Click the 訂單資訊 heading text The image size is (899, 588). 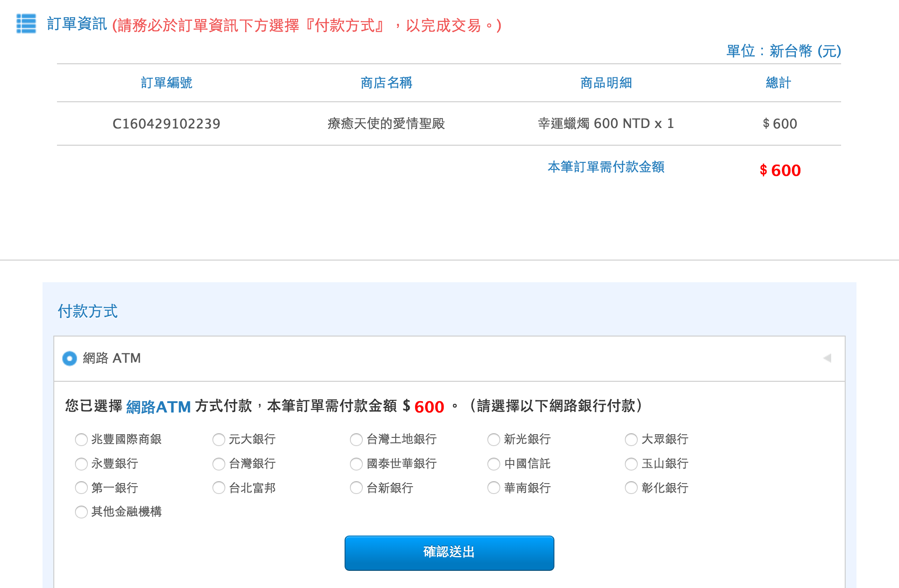[77, 24]
